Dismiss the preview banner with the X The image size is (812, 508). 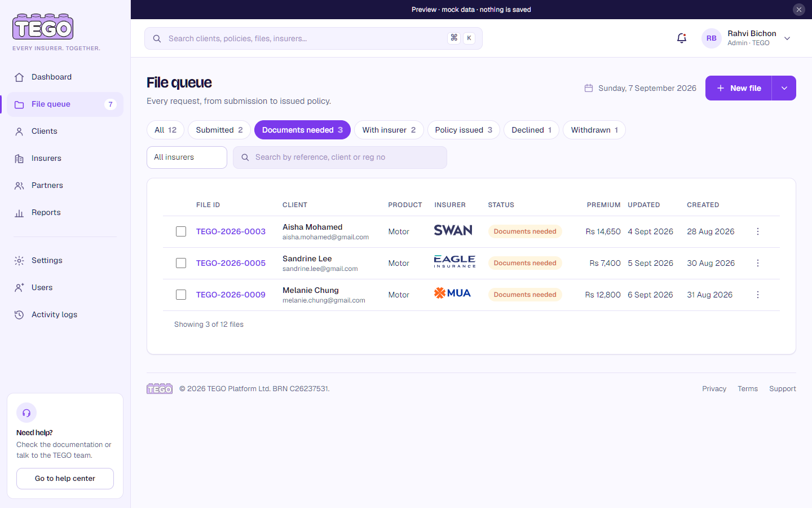[x=799, y=10]
